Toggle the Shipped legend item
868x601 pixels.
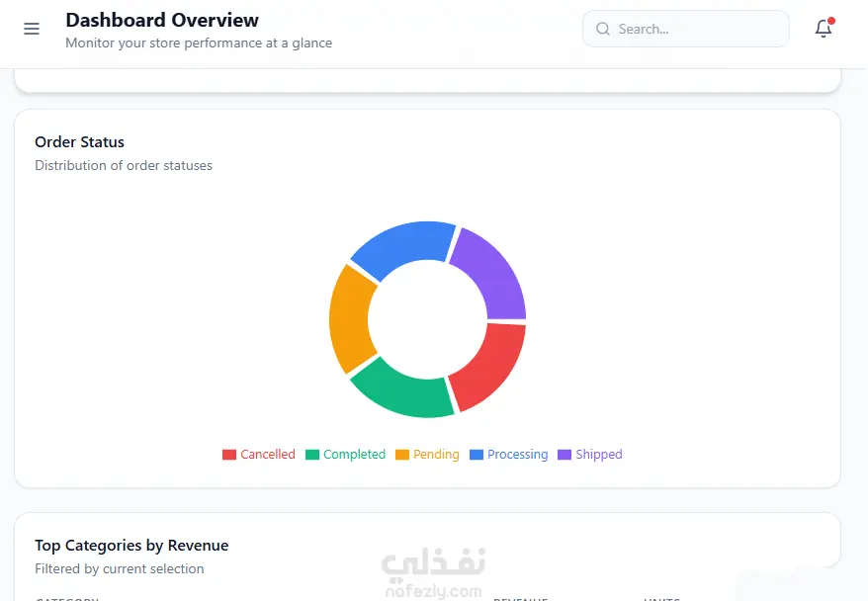pyautogui.click(x=590, y=455)
